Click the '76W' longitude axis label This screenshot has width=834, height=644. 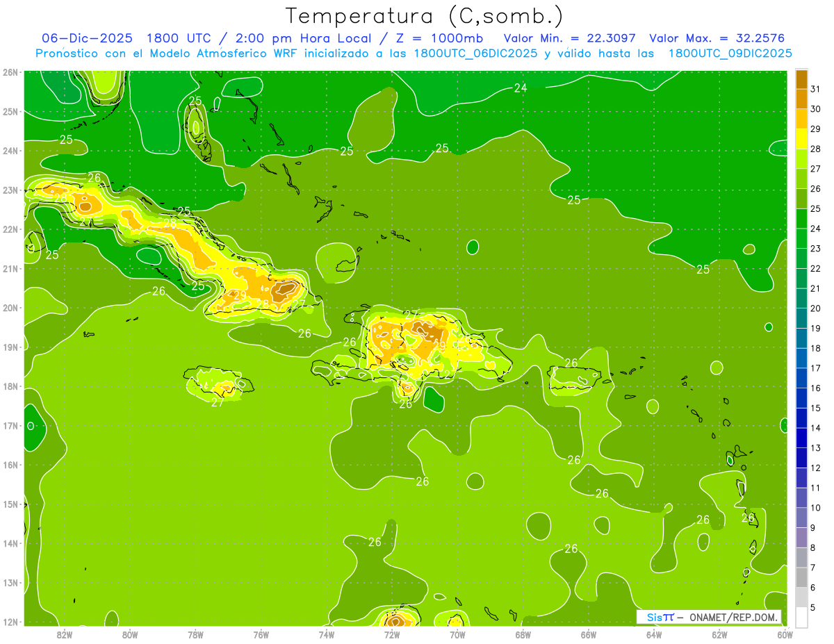[x=261, y=634]
